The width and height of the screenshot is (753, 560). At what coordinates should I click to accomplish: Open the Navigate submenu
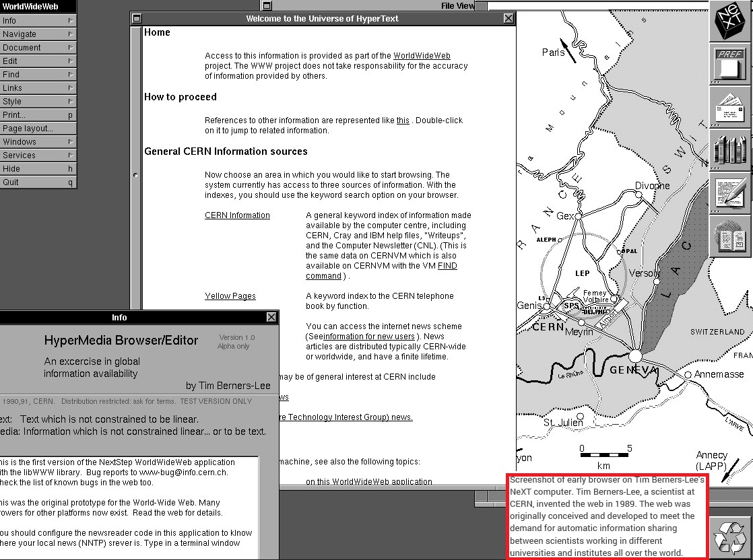pyautogui.click(x=38, y=34)
